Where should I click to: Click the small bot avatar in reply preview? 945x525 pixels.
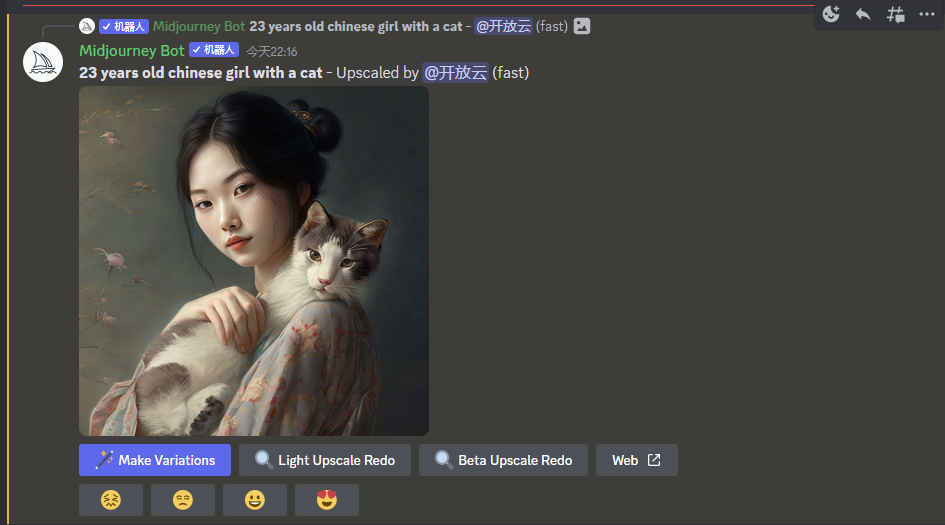[x=87, y=26]
